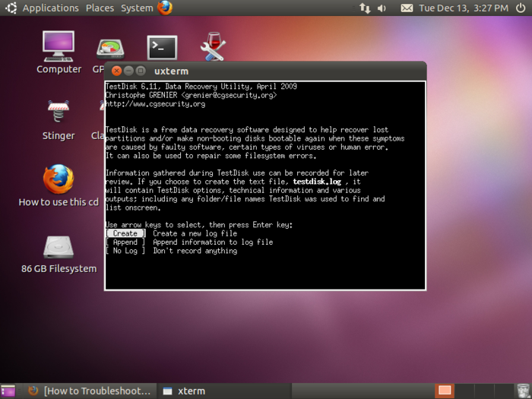
Task: Open the Places menu
Action: pyautogui.click(x=100, y=8)
